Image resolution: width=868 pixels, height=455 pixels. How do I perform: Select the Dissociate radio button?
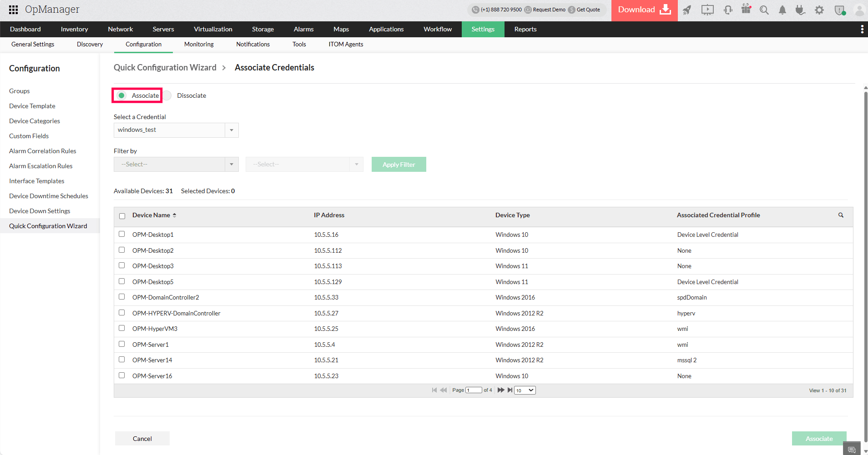pos(168,95)
